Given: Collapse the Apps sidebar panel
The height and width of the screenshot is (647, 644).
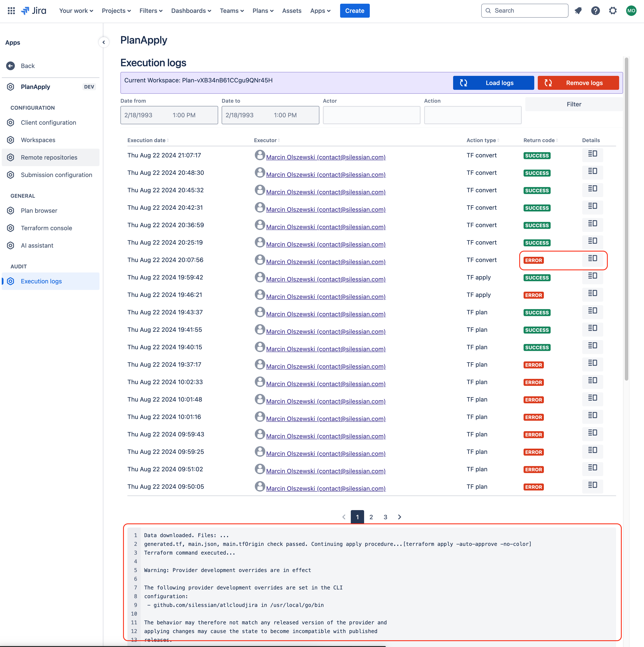Looking at the screenshot, I should [x=104, y=42].
